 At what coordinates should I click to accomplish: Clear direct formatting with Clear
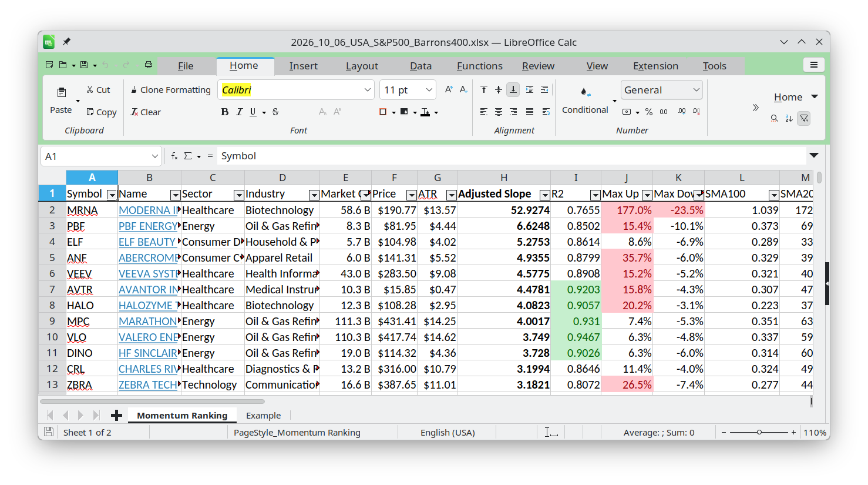click(x=146, y=112)
